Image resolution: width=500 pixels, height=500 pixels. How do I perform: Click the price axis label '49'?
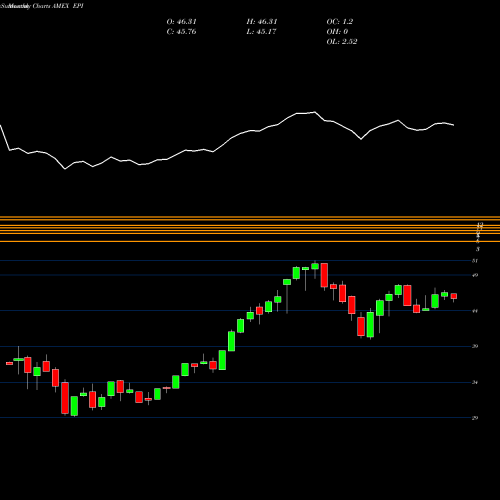[x=475, y=275]
